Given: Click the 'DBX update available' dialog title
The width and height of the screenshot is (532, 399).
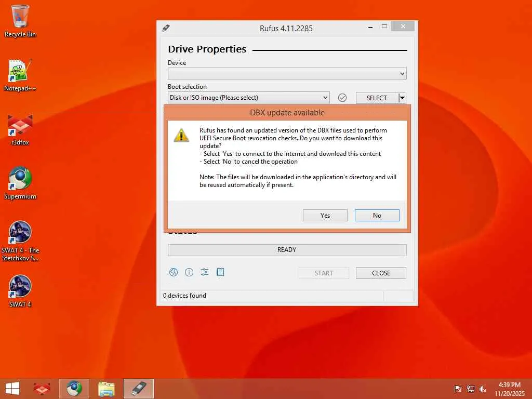Looking at the screenshot, I should tap(287, 113).
